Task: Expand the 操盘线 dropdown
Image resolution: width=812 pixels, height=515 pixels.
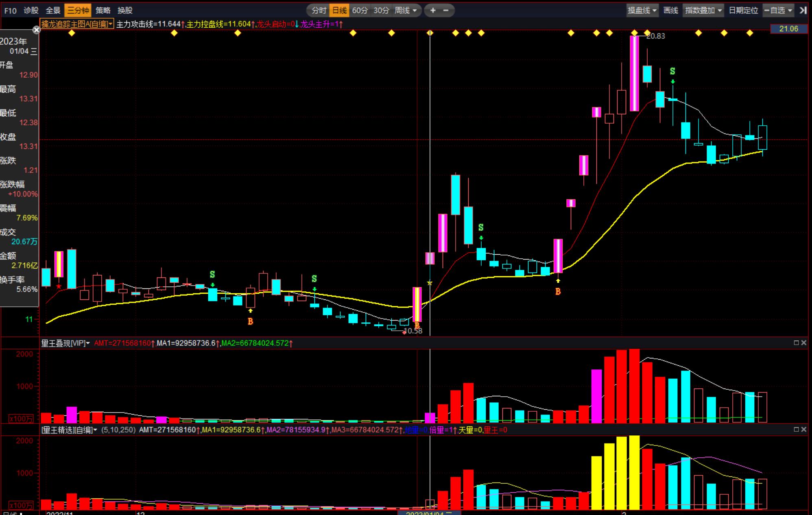Action: click(642, 10)
